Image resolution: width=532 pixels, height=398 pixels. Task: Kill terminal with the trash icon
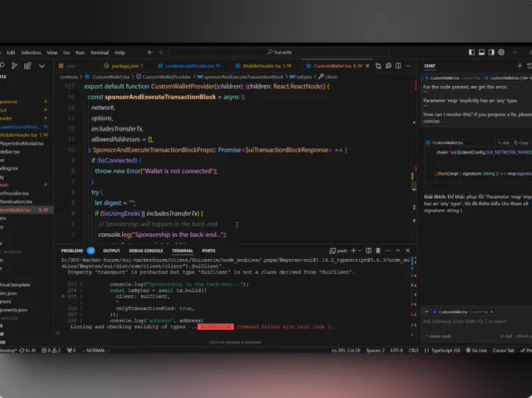pyautogui.click(x=378, y=250)
